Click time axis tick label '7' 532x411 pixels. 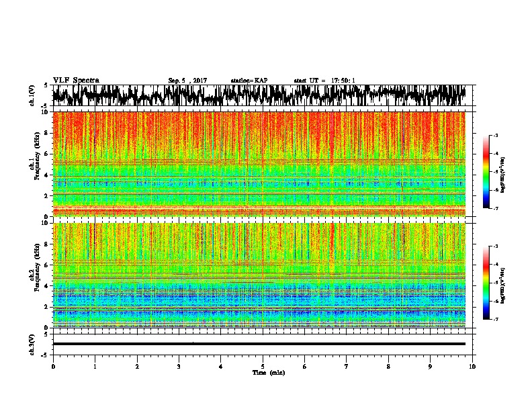tap(347, 367)
